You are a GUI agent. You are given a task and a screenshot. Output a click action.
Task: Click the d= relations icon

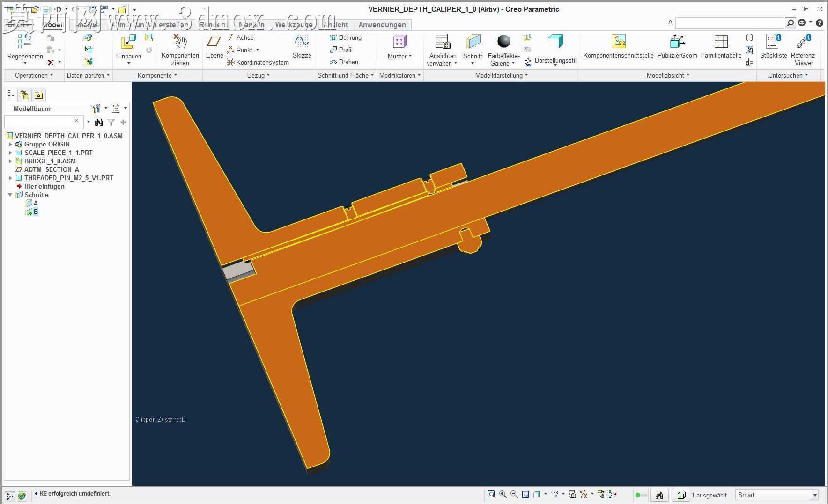pos(749,62)
